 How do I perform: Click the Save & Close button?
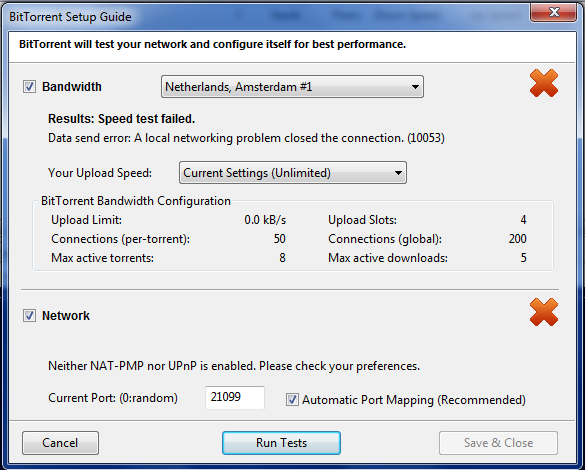coord(498,443)
